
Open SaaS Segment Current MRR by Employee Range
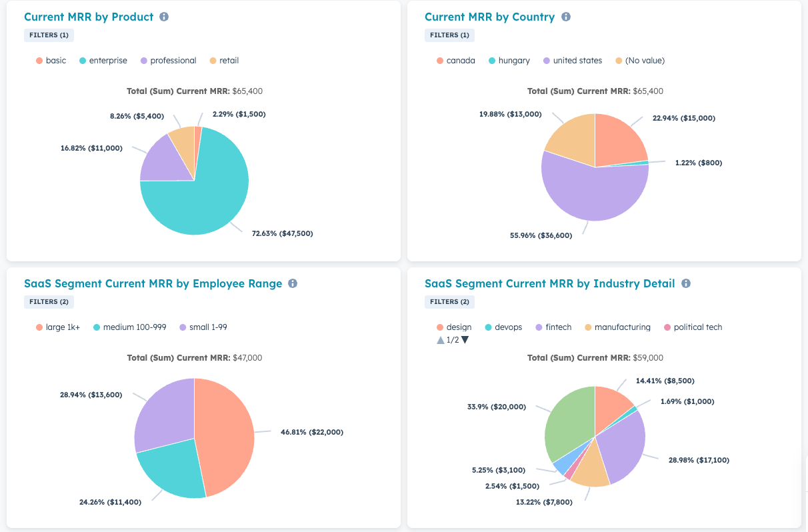click(153, 283)
